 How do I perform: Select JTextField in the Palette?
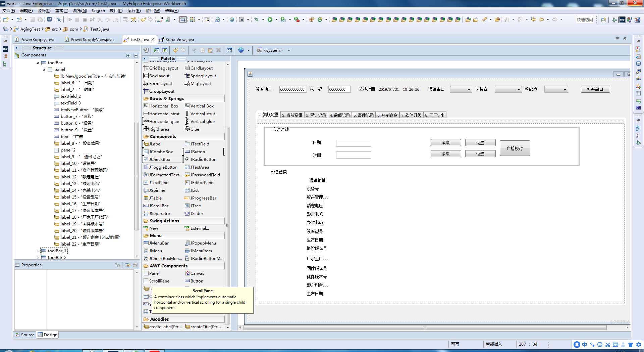197,144
